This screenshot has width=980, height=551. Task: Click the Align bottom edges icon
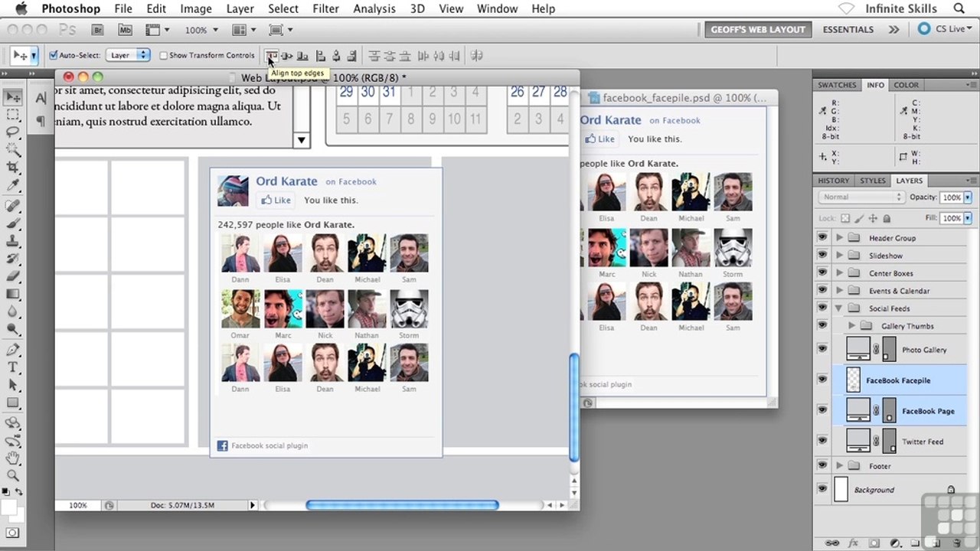pyautogui.click(x=303, y=56)
